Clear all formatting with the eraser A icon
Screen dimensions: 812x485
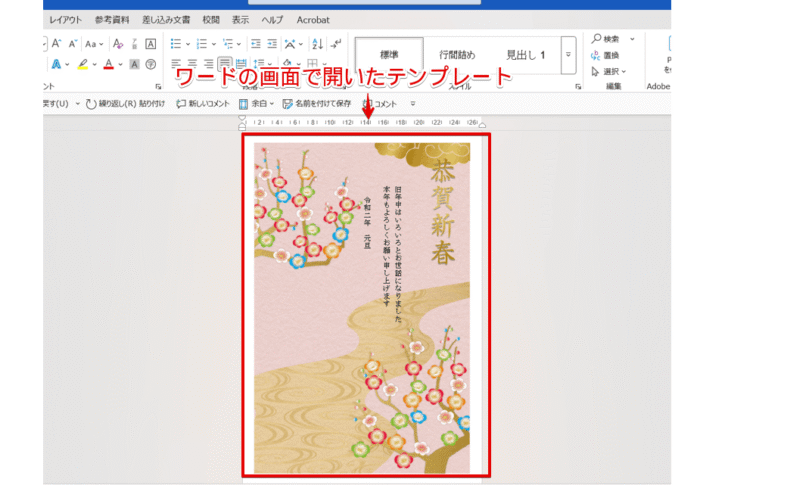(x=118, y=44)
